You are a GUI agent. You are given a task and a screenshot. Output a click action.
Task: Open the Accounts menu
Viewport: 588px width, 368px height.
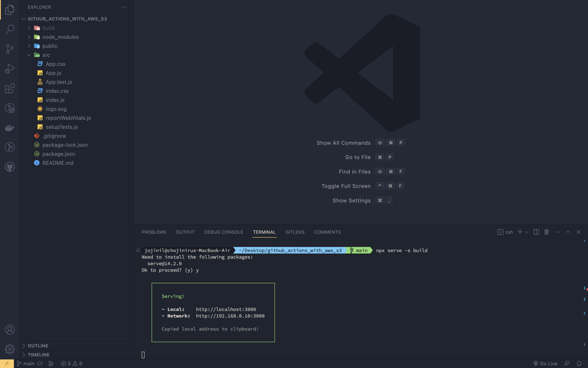[x=10, y=330]
